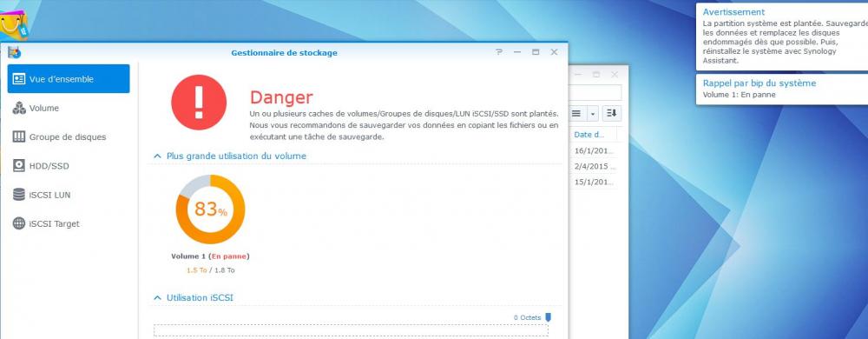
Task: Open Rappel par bip du système notification
Action: point(782,89)
